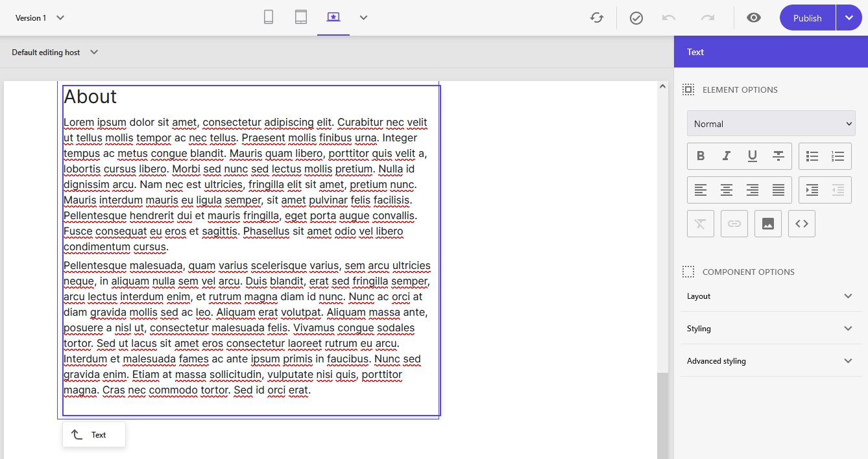Align text right
868x459 pixels.
753,190
